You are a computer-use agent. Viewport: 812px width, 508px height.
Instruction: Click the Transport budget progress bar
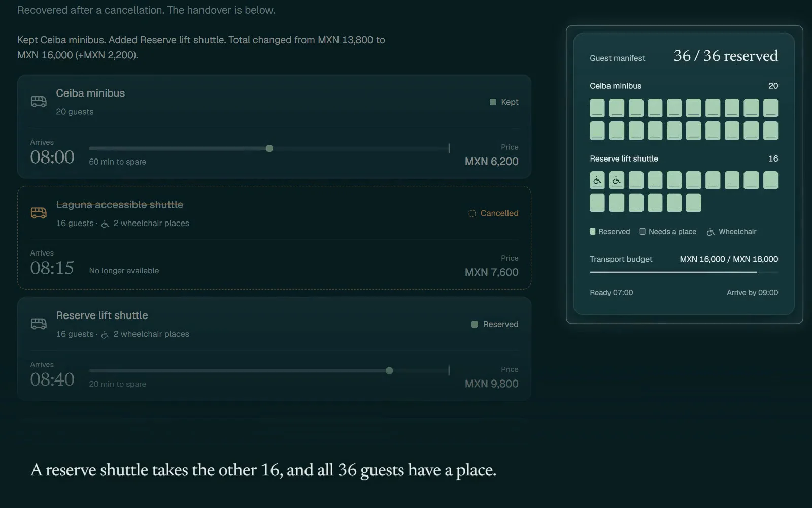(x=684, y=273)
